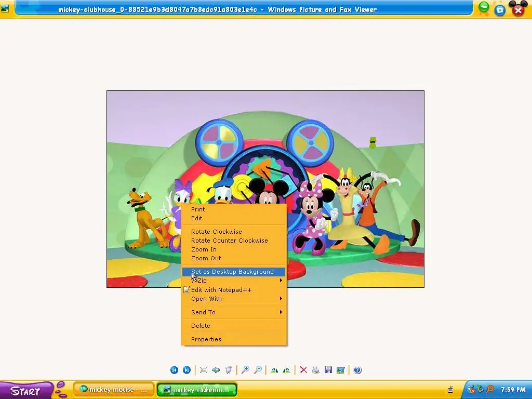This screenshot has height=399, width=532.
Task: Open help with the question mark icon
Action: pyautogui.click(x=357, y=370)
